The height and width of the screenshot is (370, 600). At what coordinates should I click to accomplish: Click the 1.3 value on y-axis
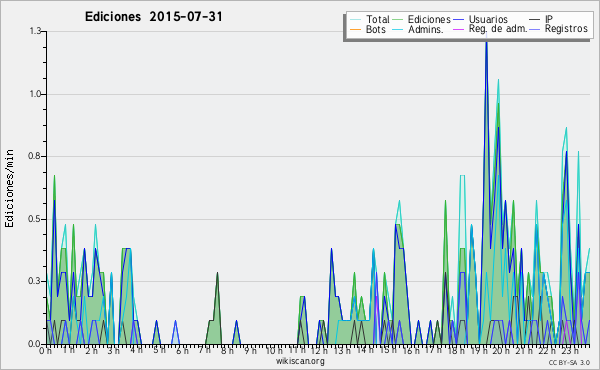tap(35, 31)
